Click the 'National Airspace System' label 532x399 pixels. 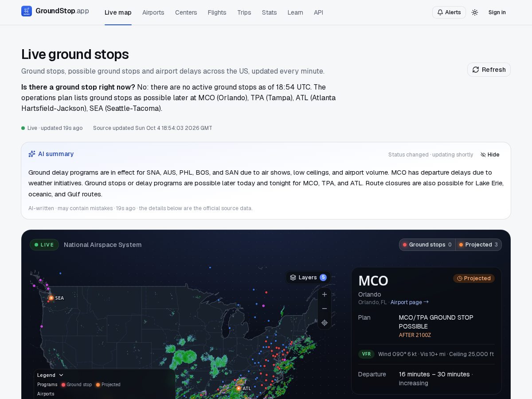[x=103, y=245]
